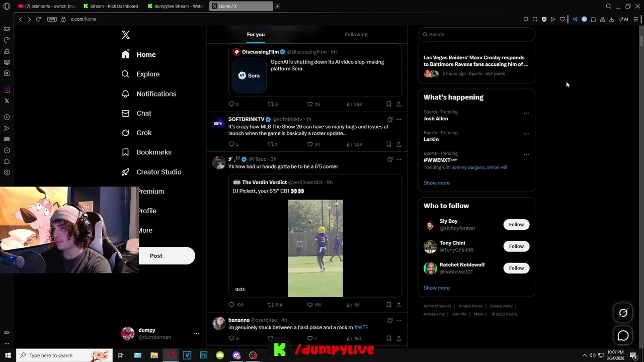The height and width of the screenshot is (362, 644).
Task: Open Notifications in the sidebar
Action: [149, 94]
